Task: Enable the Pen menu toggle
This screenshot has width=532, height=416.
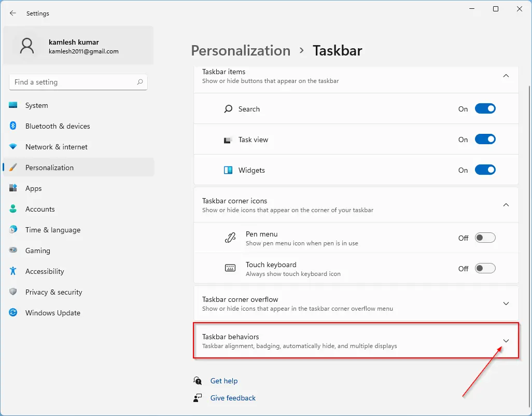Action: click(485, 238)
